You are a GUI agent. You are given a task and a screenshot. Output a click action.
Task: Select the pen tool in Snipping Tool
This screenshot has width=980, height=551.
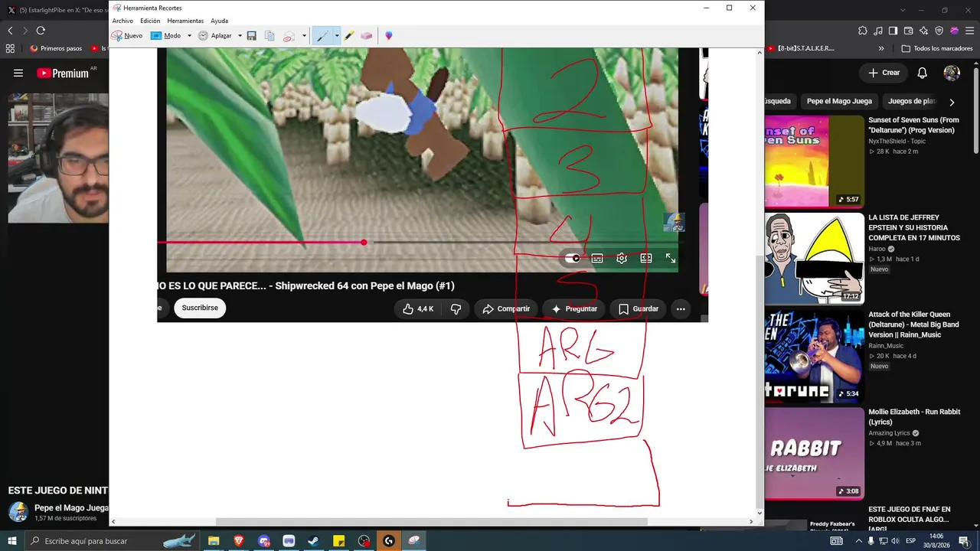[322, 36]
